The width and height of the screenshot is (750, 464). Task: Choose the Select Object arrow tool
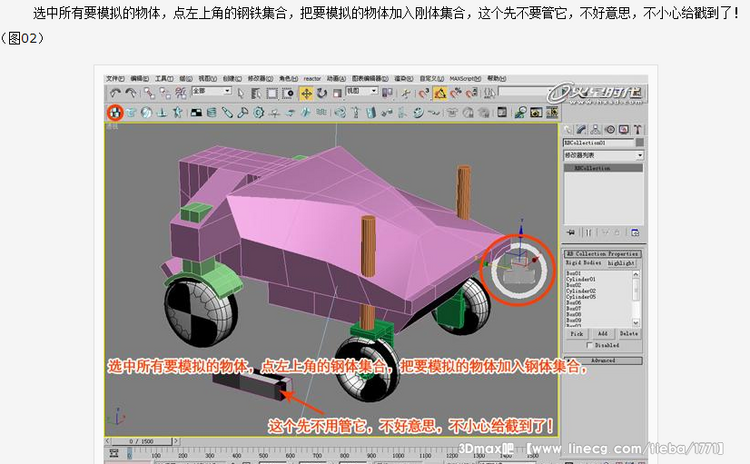click(x=241, y=93)
